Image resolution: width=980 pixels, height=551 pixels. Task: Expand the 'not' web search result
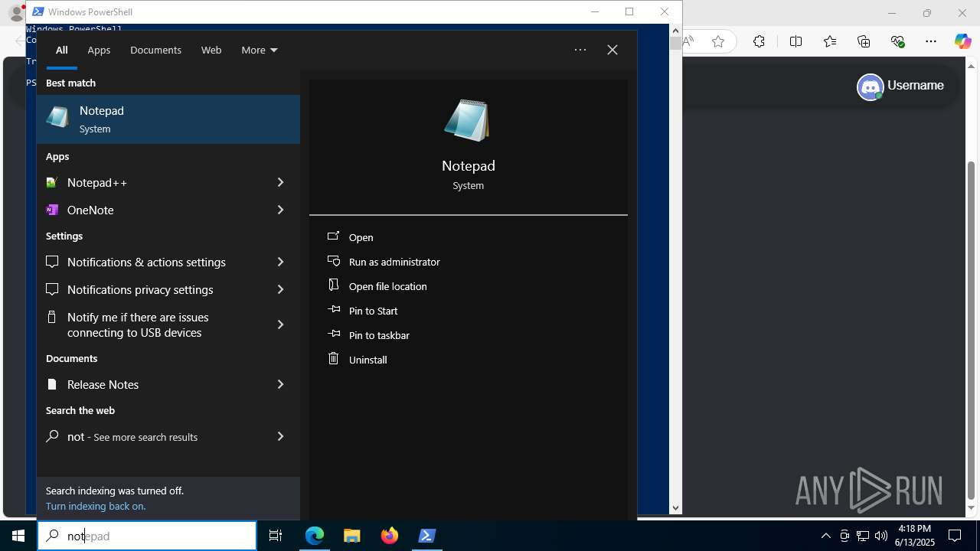pyautogui.click(x=280, y=436)
